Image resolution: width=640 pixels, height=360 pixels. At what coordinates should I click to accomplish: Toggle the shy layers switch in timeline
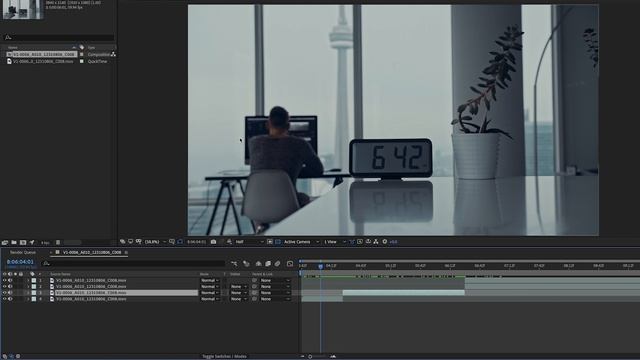(258, 264)
